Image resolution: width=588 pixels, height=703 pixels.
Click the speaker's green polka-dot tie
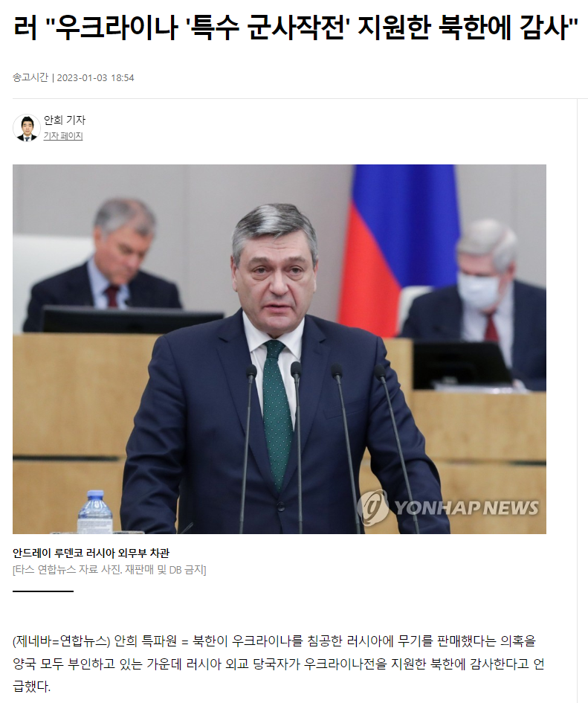point(277,412)
